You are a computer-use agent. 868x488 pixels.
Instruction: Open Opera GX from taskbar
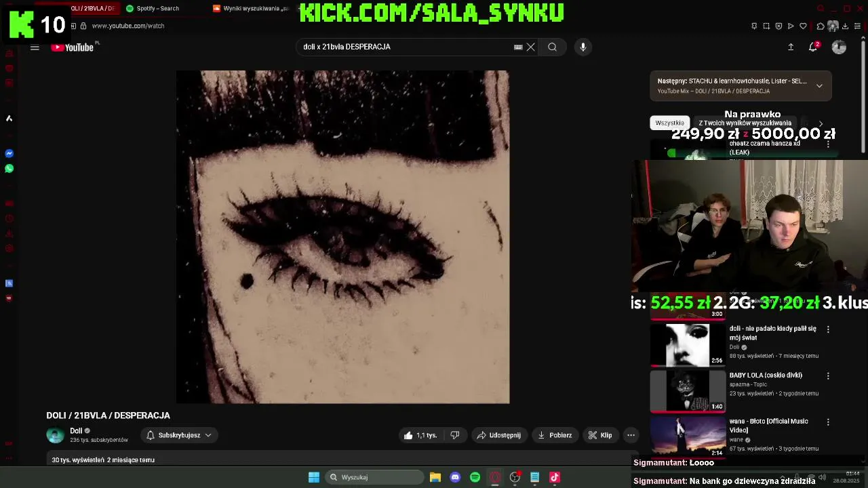pos(495,477)
